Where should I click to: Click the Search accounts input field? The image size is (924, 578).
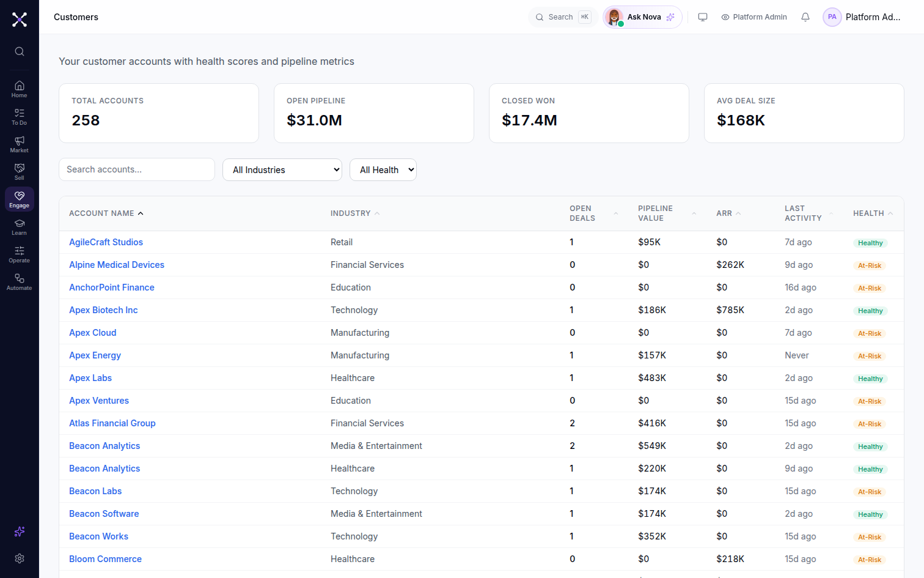(x=137, y=169)
